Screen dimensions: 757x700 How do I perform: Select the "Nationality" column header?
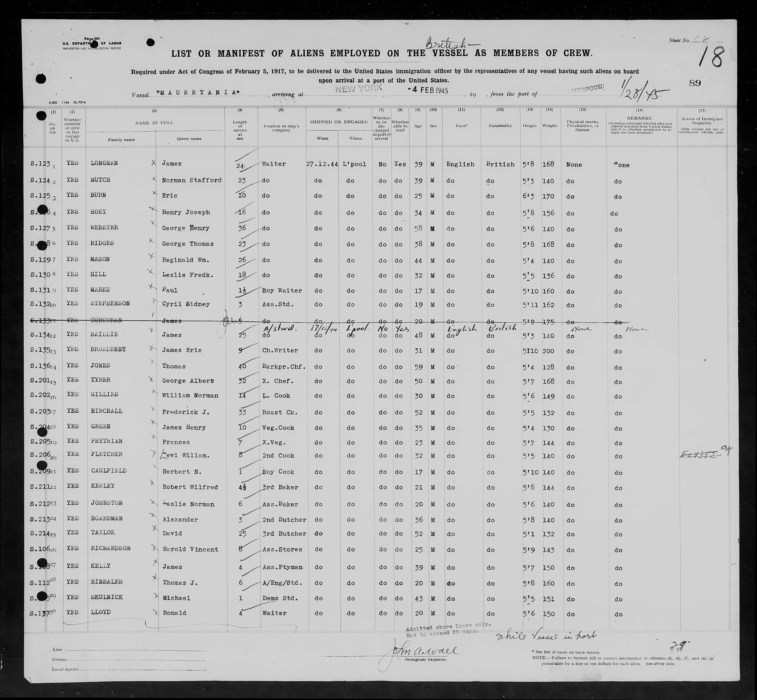500,125
